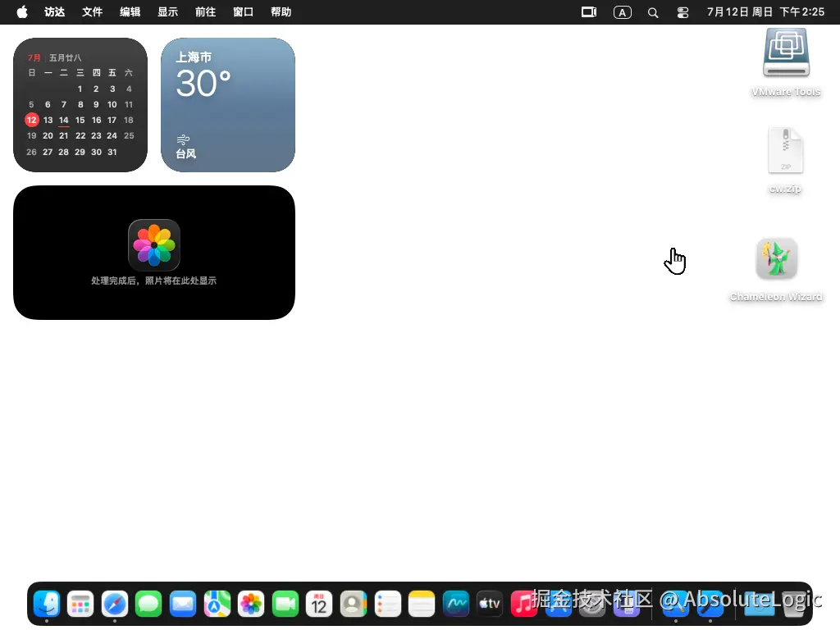840x630 pixels.
Task: Open Control Center from menu bar
Action: tap(682, 12)
